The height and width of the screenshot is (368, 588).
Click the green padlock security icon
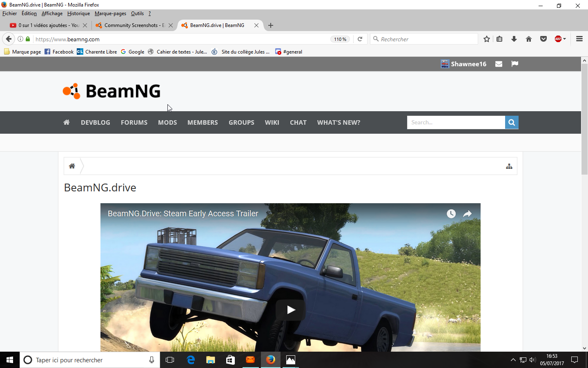click(28, 39)
